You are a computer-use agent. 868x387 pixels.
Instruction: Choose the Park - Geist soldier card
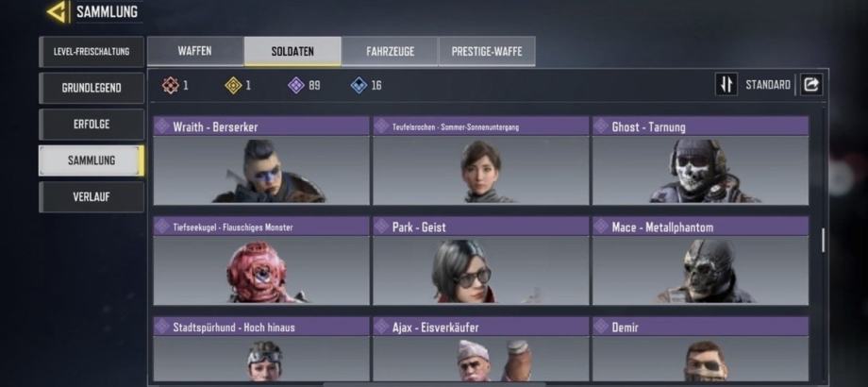[x=480, y=261]
